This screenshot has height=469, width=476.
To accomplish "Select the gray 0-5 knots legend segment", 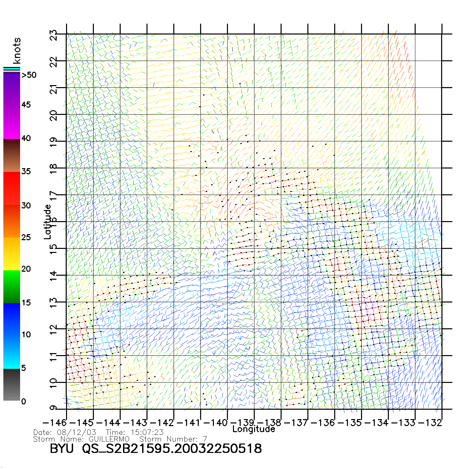I will click(x=11, y=385).
